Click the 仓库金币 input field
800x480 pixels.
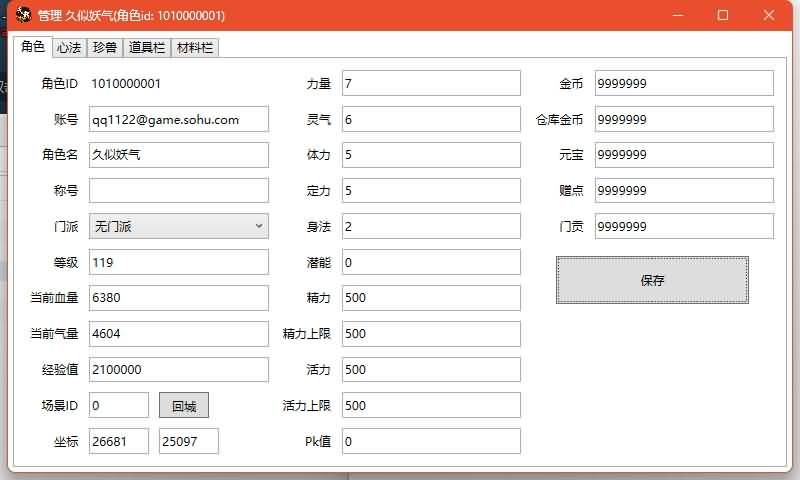tap(684, 119)
